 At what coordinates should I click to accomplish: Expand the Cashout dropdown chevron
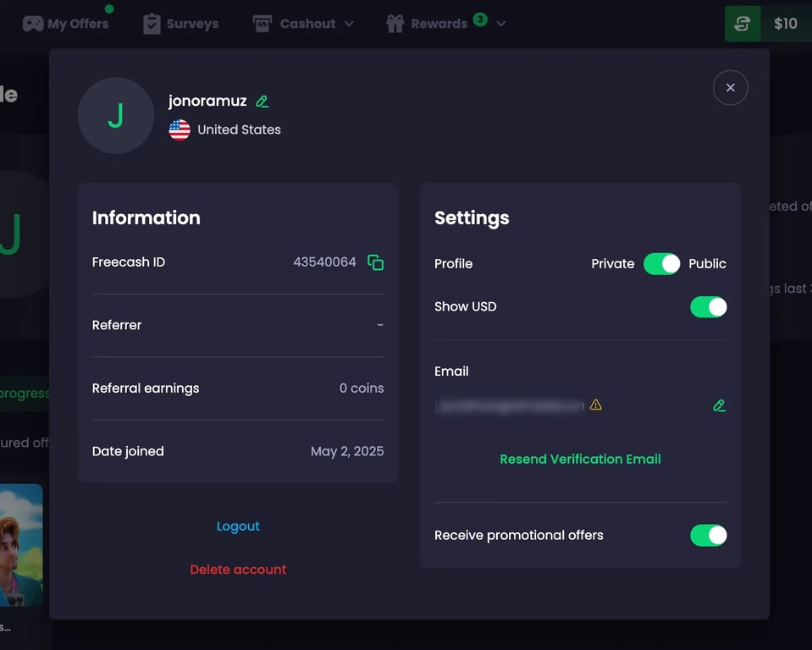[x=349, y=24]
